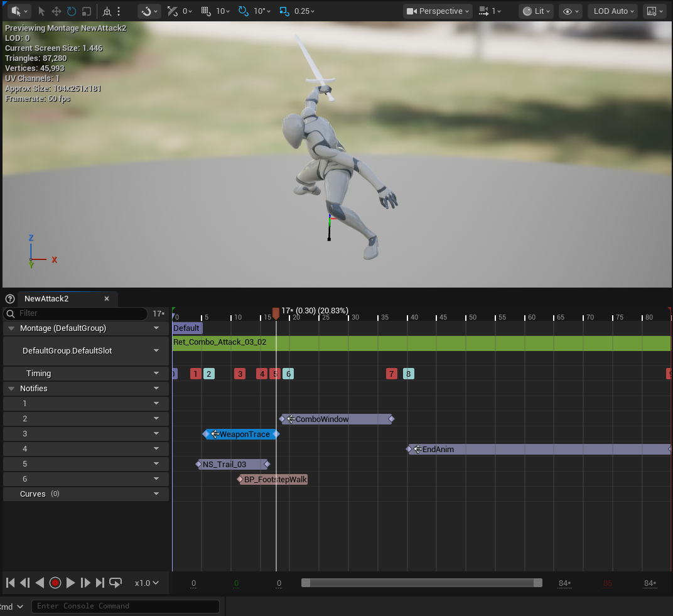Select the Ret_Combo_Attack_03_02 animation segment
The height and width of the screenshot is (616, 673).
421,343
